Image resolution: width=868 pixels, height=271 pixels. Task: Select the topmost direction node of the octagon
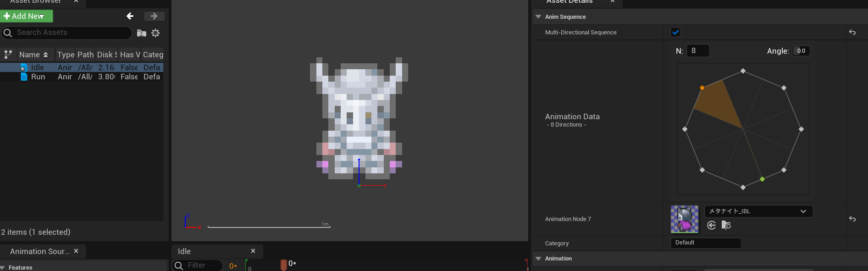click(743, 71)
